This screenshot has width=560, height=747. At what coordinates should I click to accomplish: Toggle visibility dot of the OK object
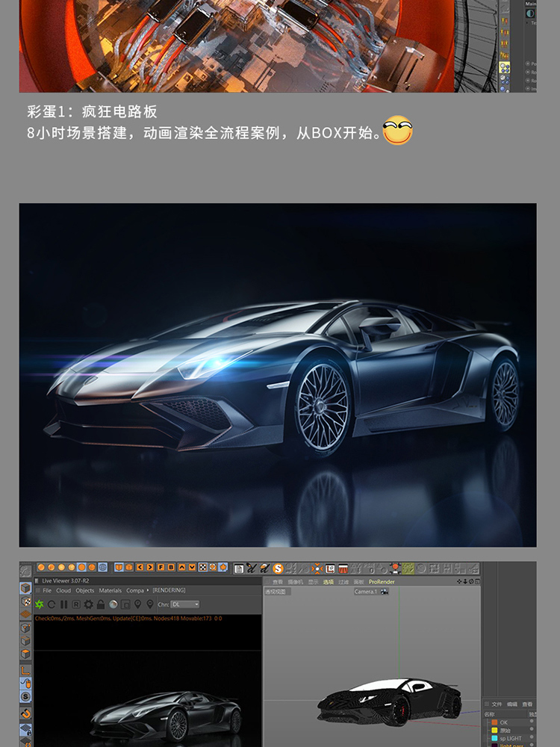[x=532, y=722]
